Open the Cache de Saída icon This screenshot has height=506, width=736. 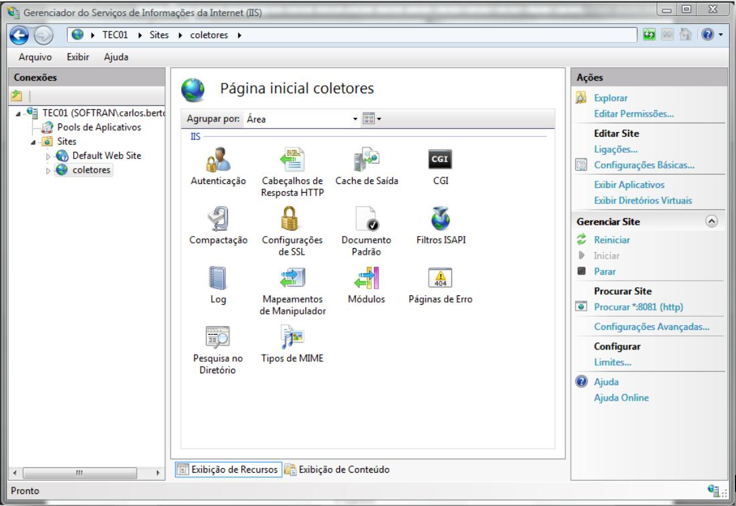tap(366, 160)
